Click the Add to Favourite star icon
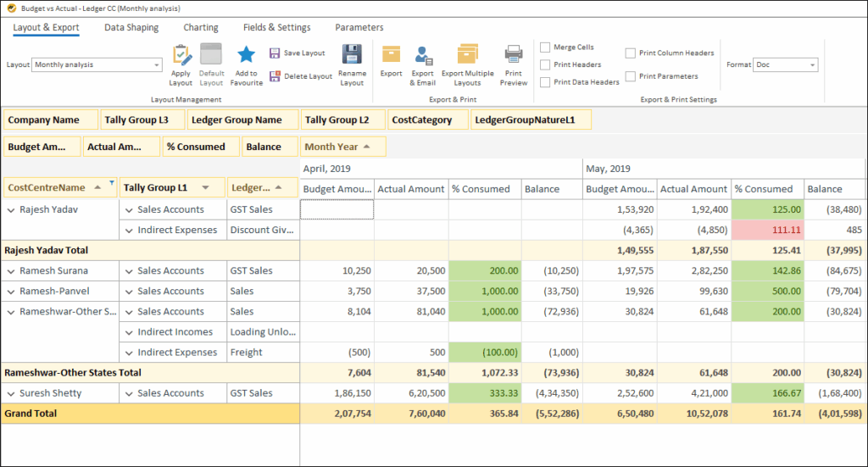The image size is (868, 467). pos(246,56)
